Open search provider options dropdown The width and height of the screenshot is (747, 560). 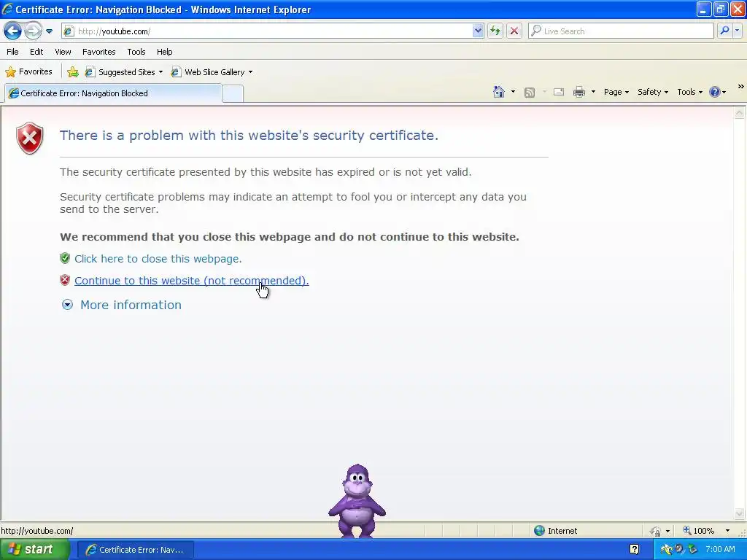737,31
